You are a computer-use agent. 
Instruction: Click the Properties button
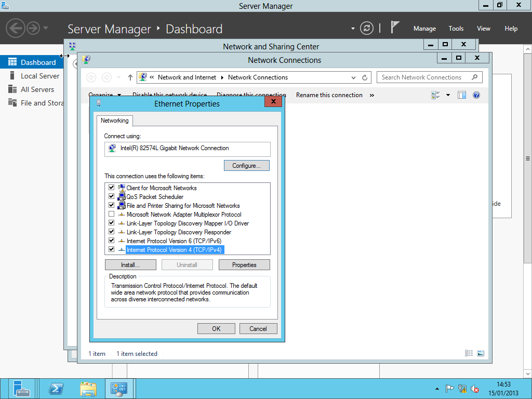pyautogui.click(x=244, y=265)
